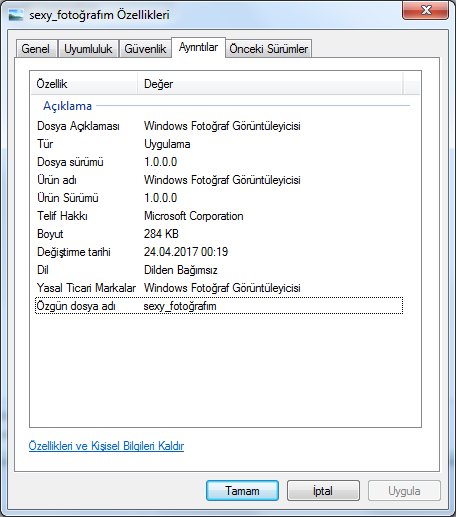Switch to the Genel tab

point(36,49)
